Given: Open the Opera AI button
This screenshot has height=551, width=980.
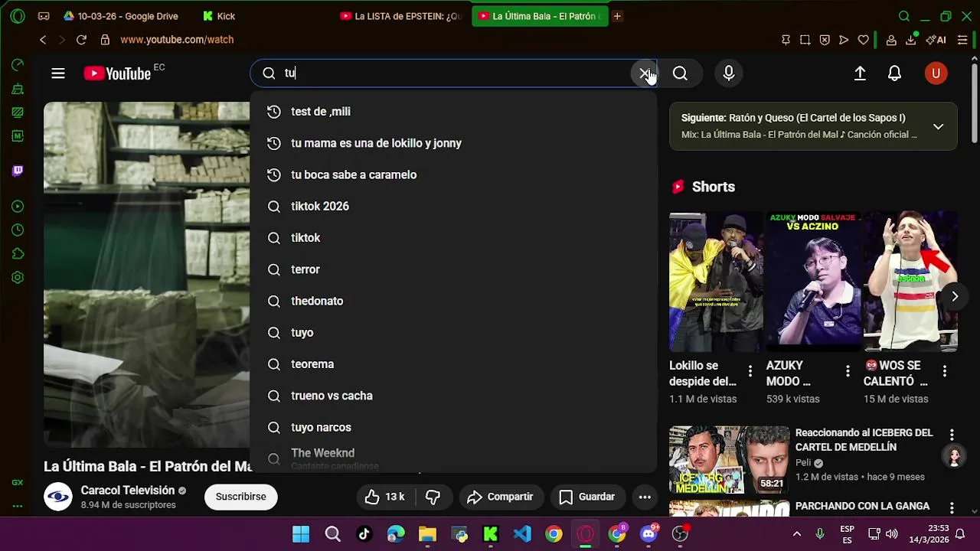Looking at the screenshot, I should [x=936, y=40].
